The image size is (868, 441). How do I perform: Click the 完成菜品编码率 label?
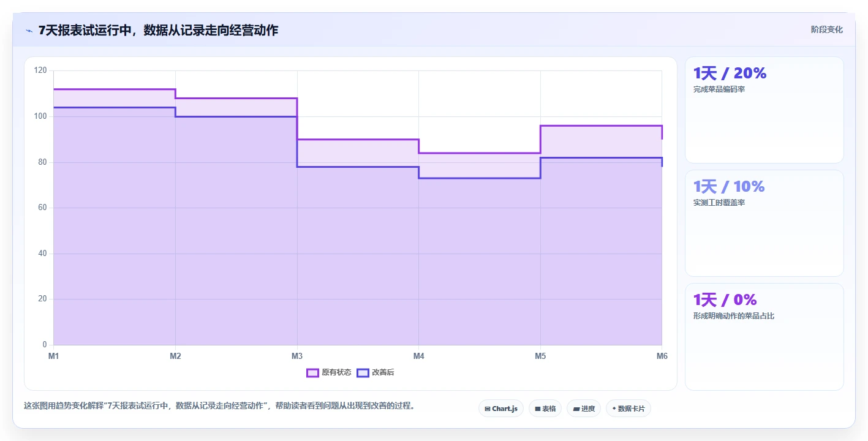(x=719, y=89)
